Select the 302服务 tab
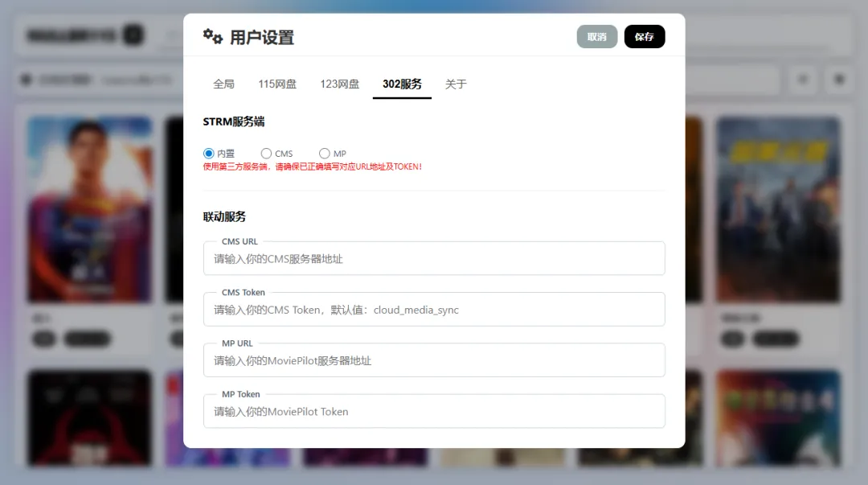Screen dimensions: 868x485 pos(402,84)
